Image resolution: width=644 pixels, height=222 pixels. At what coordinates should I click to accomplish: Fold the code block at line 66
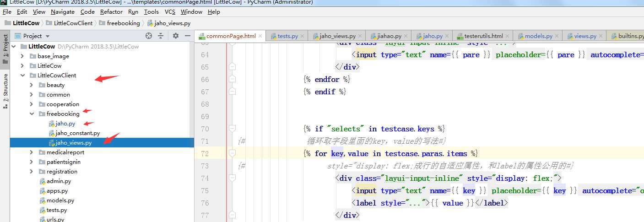tap(232, 79)
